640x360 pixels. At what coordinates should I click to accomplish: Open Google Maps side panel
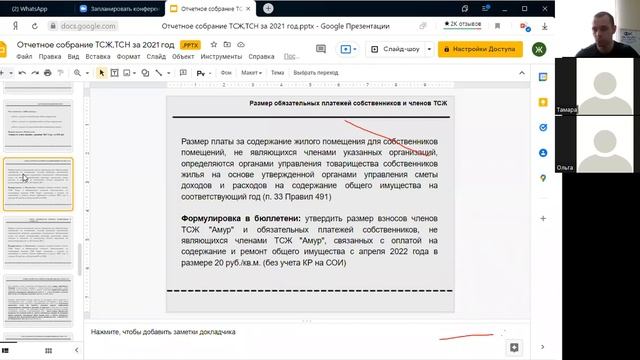pos(543,178)
